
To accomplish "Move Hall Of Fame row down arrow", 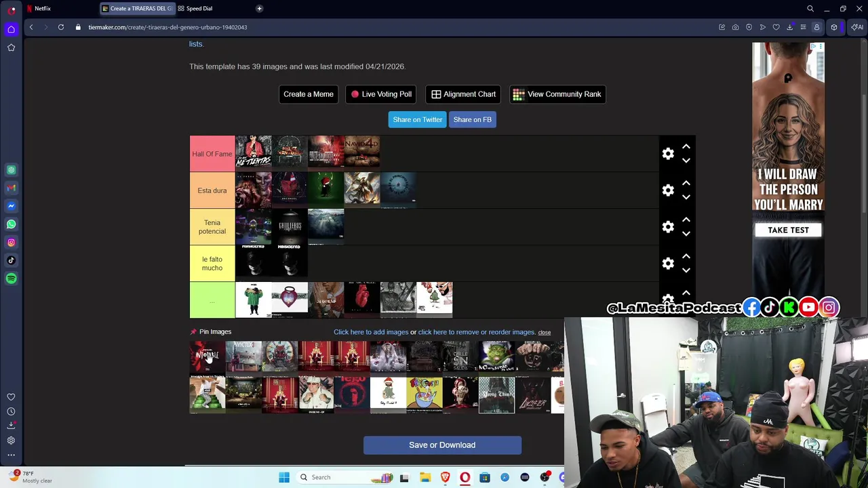I will 686,161.
